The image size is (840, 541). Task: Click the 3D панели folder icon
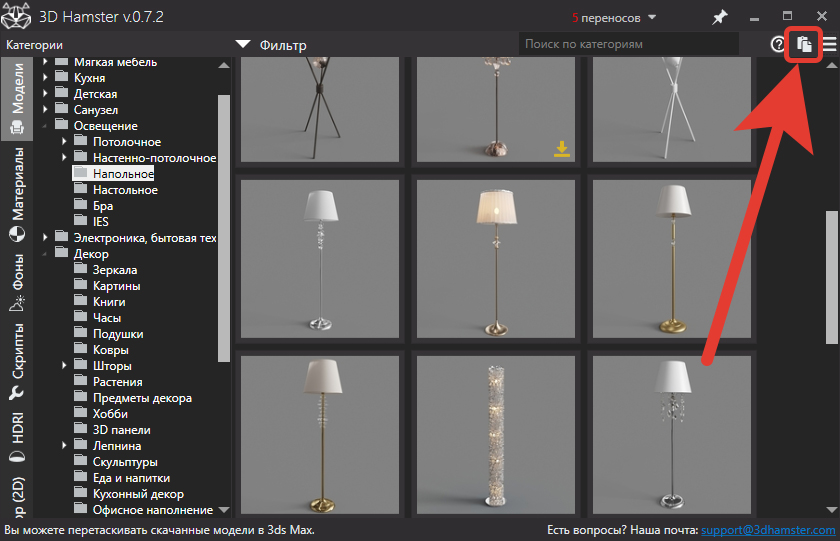tap(80, 429)
